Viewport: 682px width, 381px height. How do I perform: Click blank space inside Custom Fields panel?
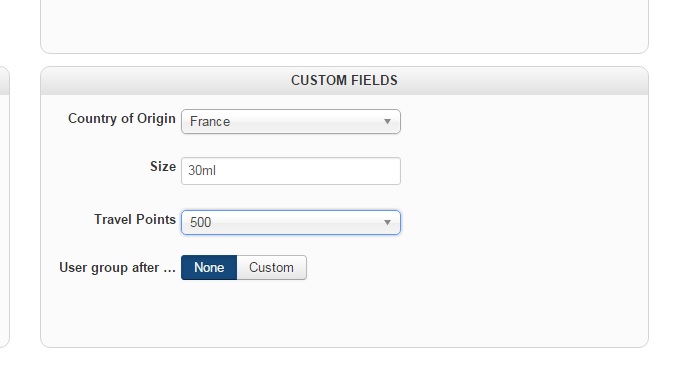[x=522, y=217]
